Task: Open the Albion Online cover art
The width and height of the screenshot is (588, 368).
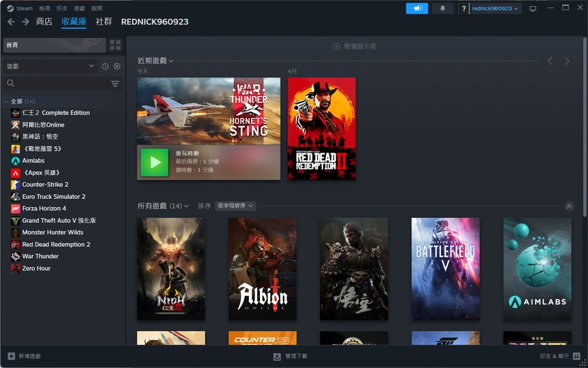Action: pyautogui.click(x=263, y=269)
